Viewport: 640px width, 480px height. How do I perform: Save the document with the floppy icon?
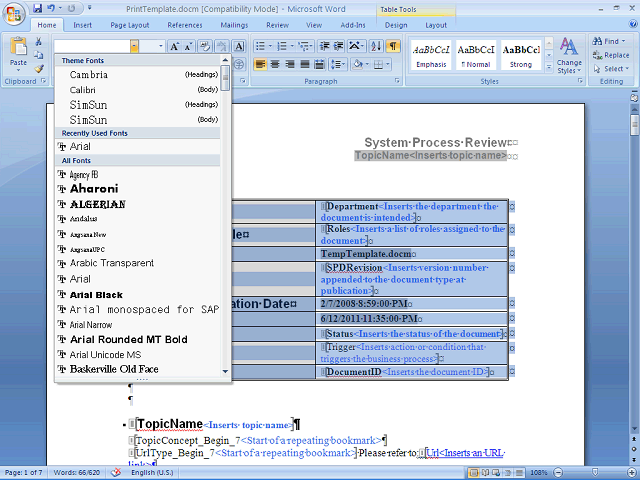38,8
